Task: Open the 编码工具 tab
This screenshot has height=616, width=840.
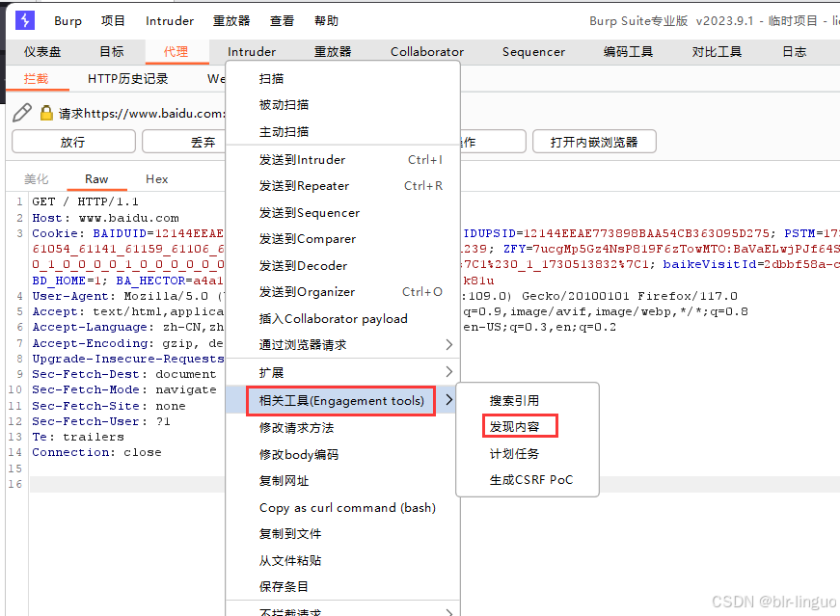Action: point(629,52)
